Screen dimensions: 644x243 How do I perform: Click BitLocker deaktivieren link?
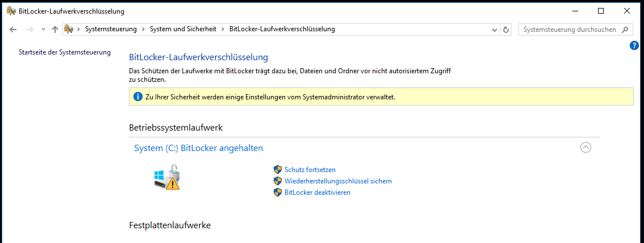pyautogui.click(x=317, y=192)
